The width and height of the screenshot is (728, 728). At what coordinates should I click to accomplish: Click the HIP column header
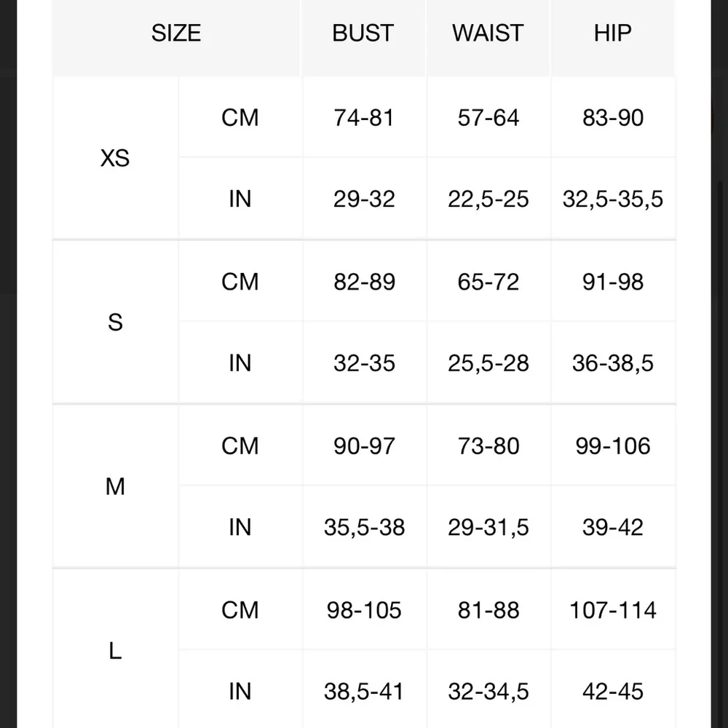[x=613, y=33]
